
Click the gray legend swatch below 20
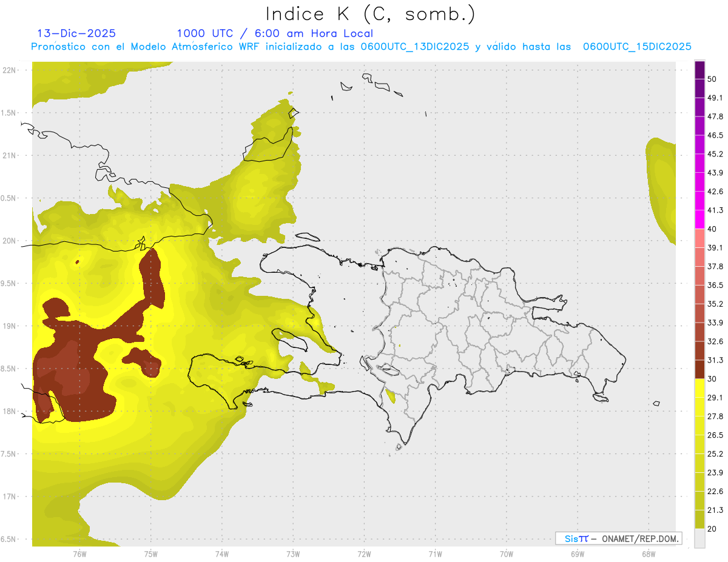pos(700,538)
